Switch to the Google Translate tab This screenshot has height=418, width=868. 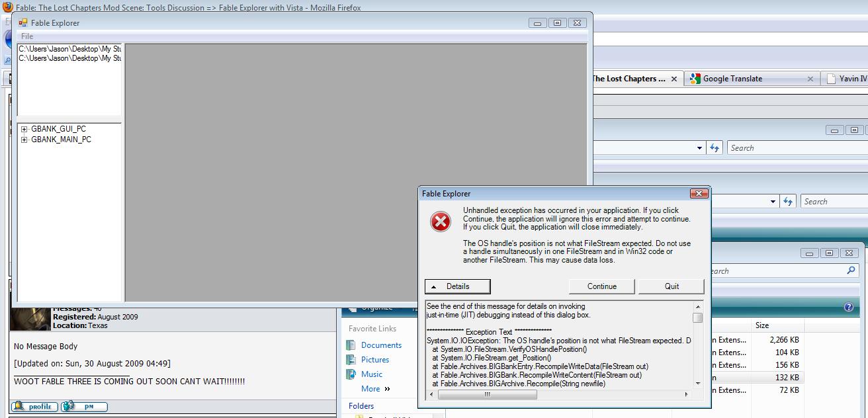pyautogui.click(x=732, y=79)
